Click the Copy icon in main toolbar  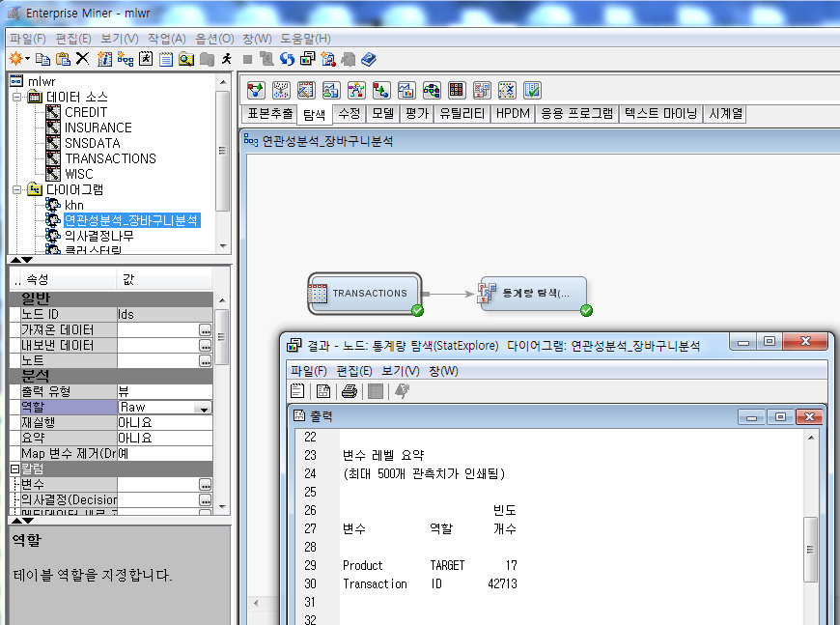tap(42, 58)
